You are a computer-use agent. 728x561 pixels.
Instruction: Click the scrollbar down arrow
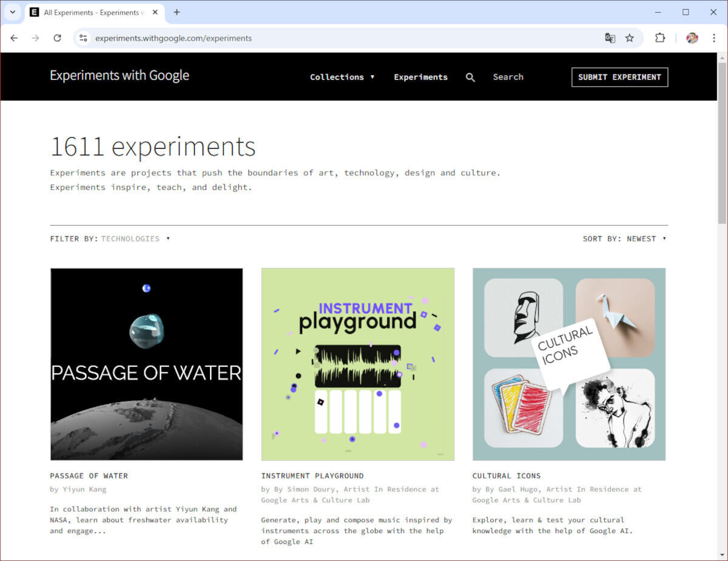coord(722,555)
